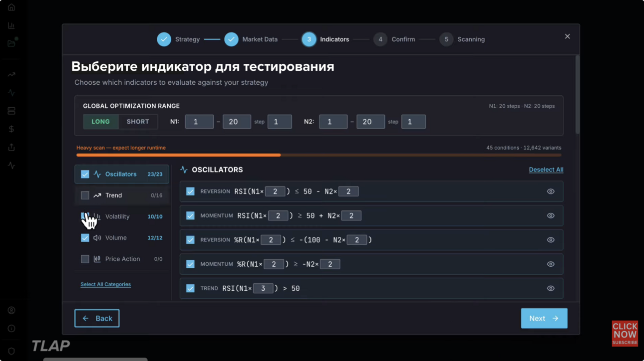Click the candlestick icon next to Price Action

97,259
